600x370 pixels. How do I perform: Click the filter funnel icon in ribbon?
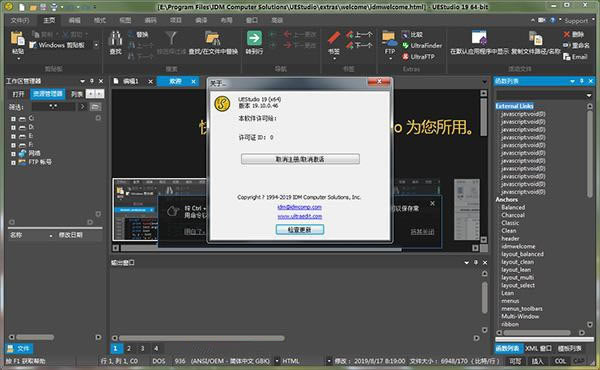171,38
